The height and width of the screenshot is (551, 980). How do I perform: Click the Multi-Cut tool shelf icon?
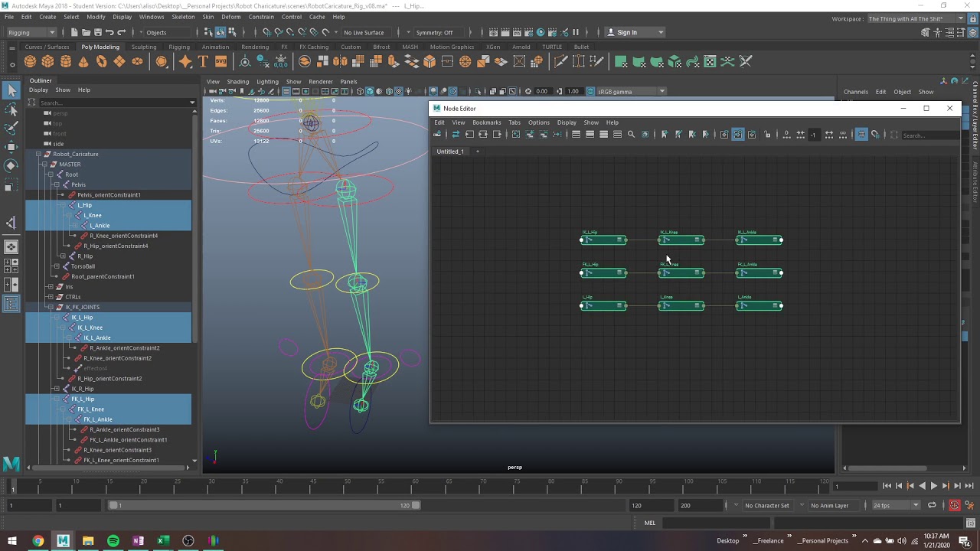[560, 61]
